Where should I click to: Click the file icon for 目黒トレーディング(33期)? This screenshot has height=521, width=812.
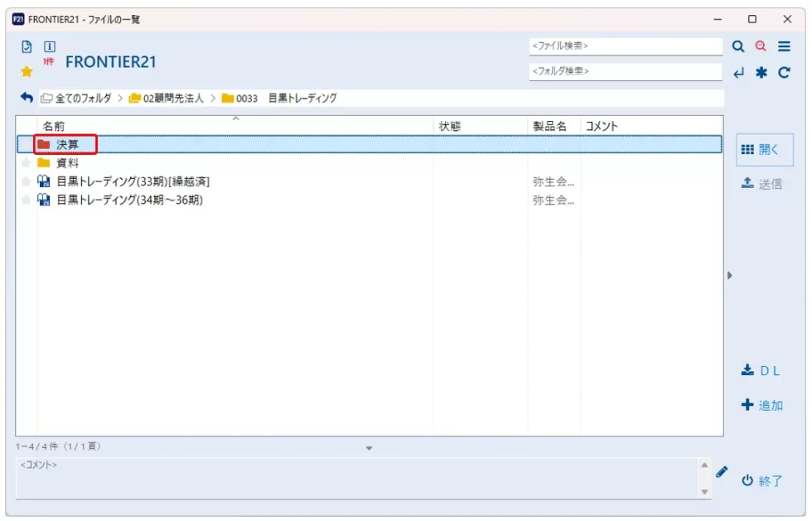[43, 181]
